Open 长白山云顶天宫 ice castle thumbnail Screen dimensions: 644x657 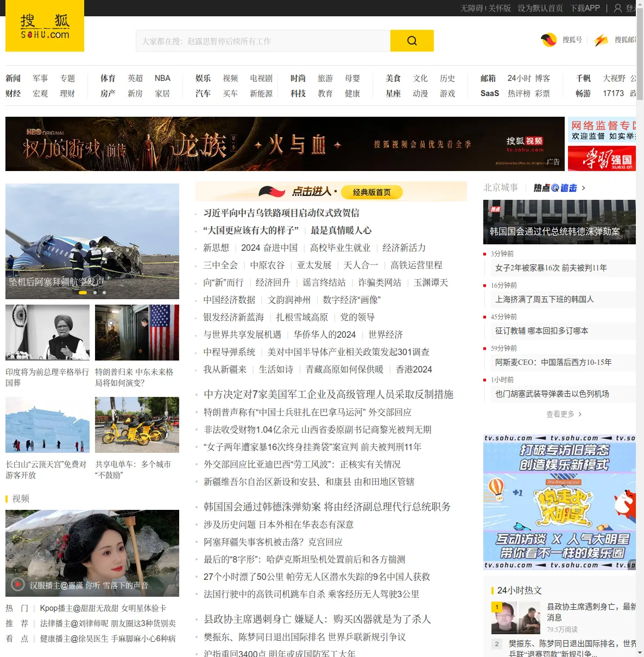47,425
